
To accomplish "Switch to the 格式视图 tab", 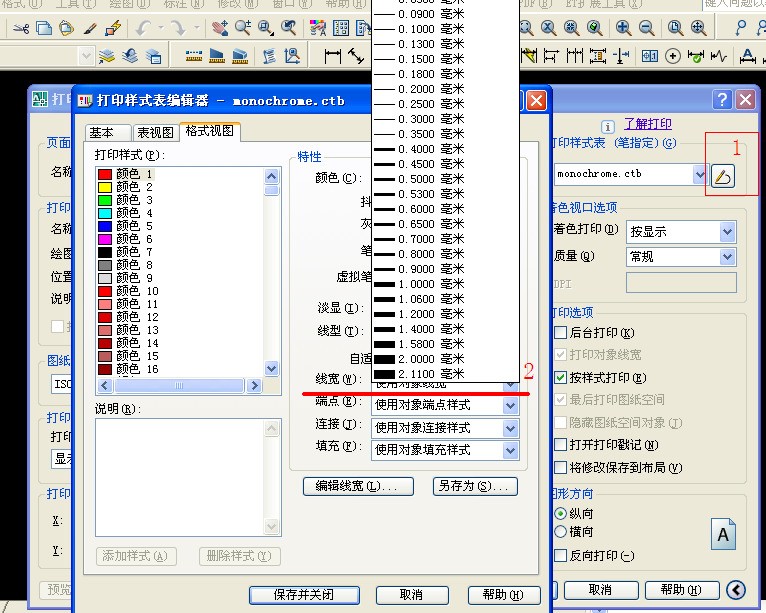I will [210, 131].
